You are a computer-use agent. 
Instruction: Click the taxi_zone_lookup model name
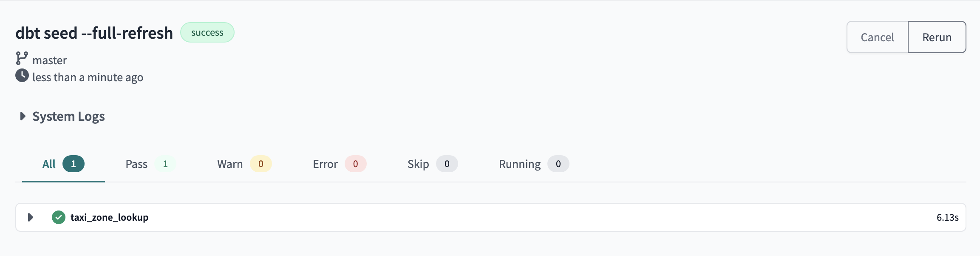coord(110,217)
